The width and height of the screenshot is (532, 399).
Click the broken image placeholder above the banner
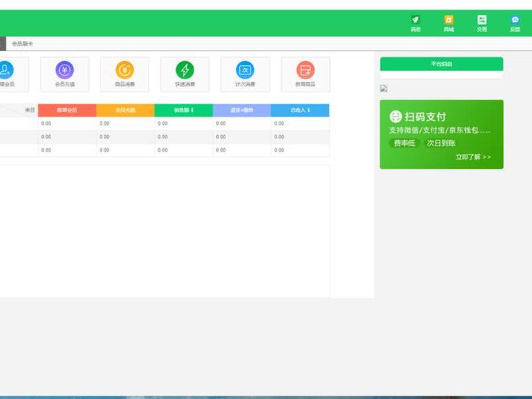click(x=384, y=88)
